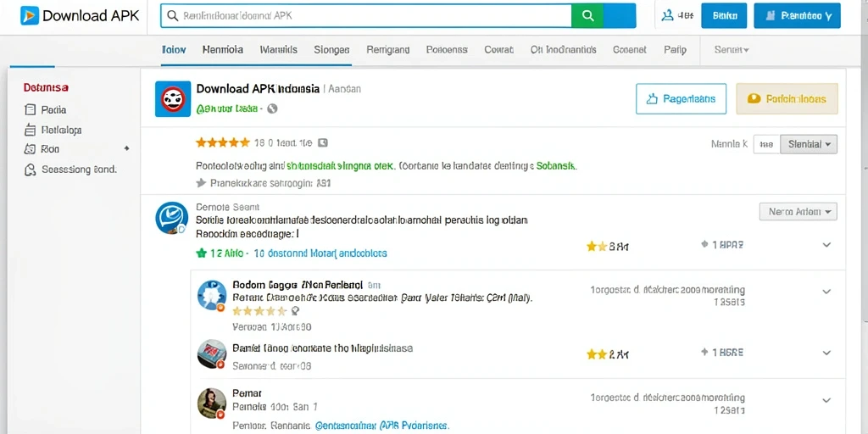Click the 1 HPAR vote counter
The height and width of the screenshot is (434, 868).
pyautogui.click(x=722, y=244)
